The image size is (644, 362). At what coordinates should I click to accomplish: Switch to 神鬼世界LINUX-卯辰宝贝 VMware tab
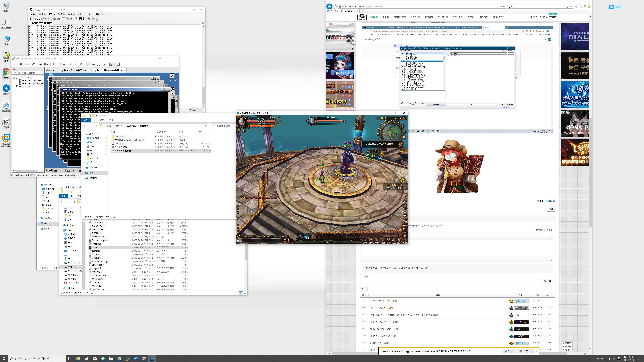(x=75, y=70)
